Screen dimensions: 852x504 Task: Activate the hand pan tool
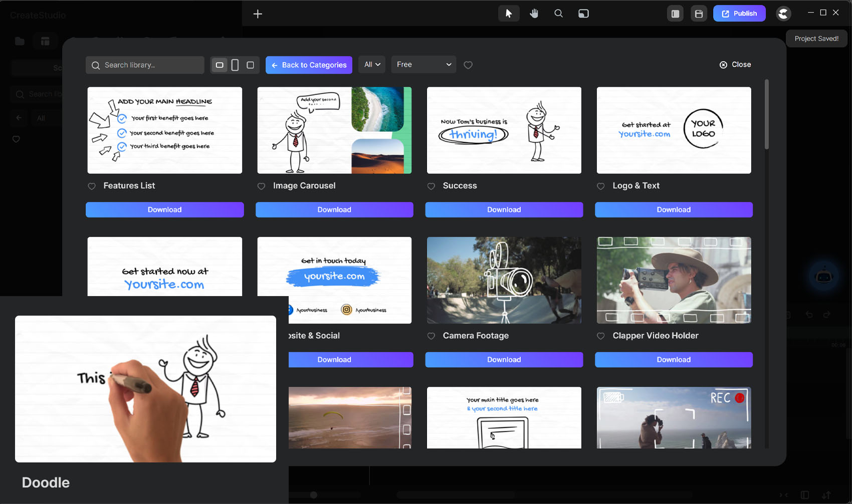pyautogui.click(x=534, y=14)
